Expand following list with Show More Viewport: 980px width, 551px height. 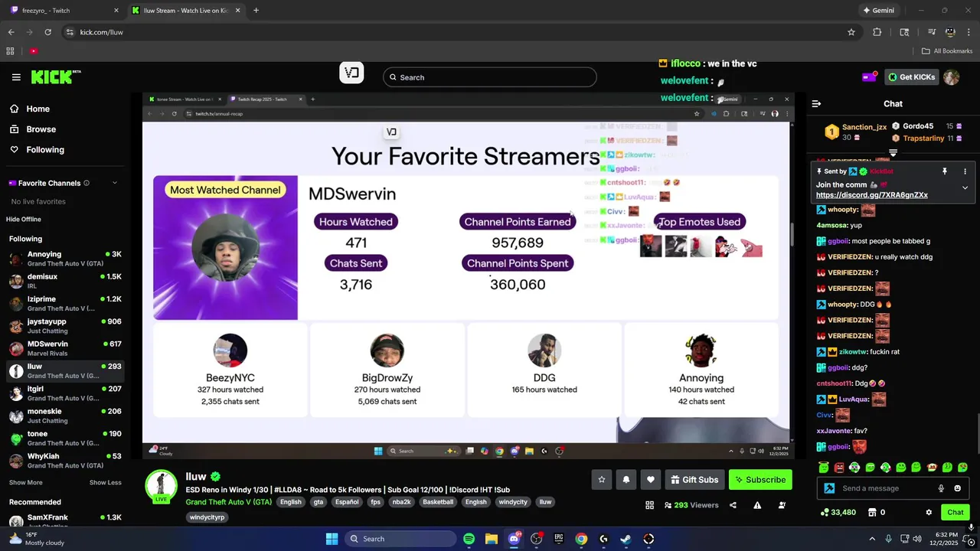tap(26, 483)
